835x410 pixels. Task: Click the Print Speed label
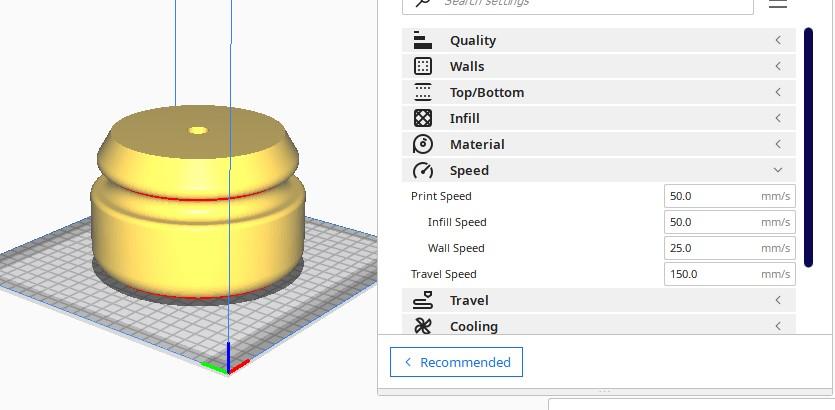441,196
